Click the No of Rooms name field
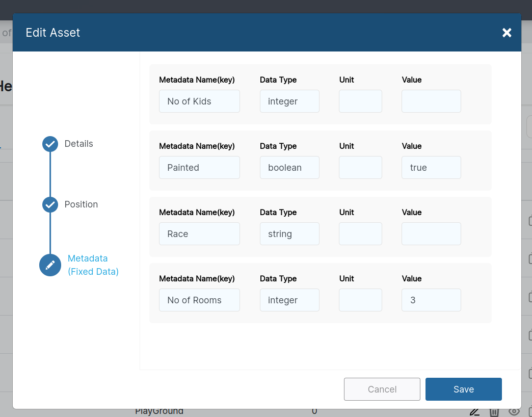Image resolution: width=532 pixels, height=417 pixels. pyautogui.click(x=200, y=300)
